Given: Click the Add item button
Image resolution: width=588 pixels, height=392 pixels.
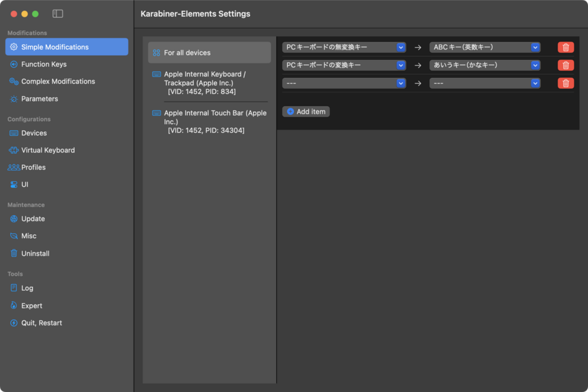Looking at the screenshot, I should 306,112.
